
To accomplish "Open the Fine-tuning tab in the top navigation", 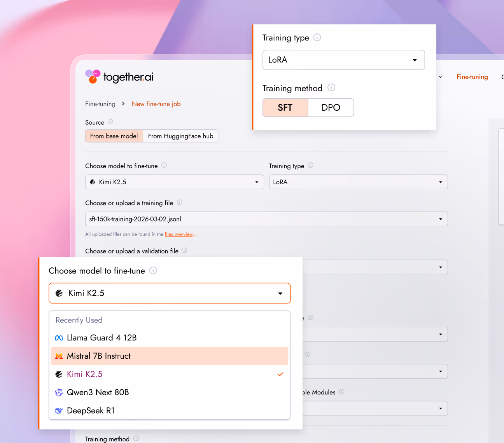I will 472,77.
